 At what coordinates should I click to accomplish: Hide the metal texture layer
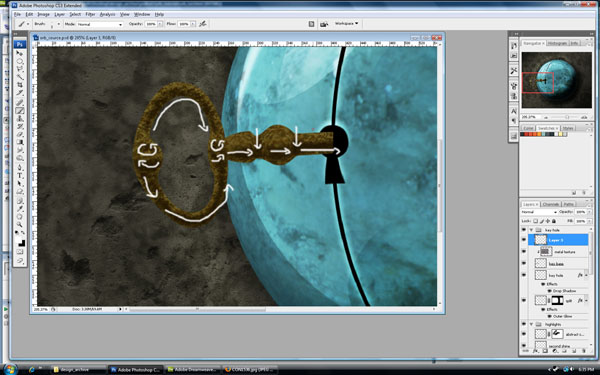(x=523, y=252)
